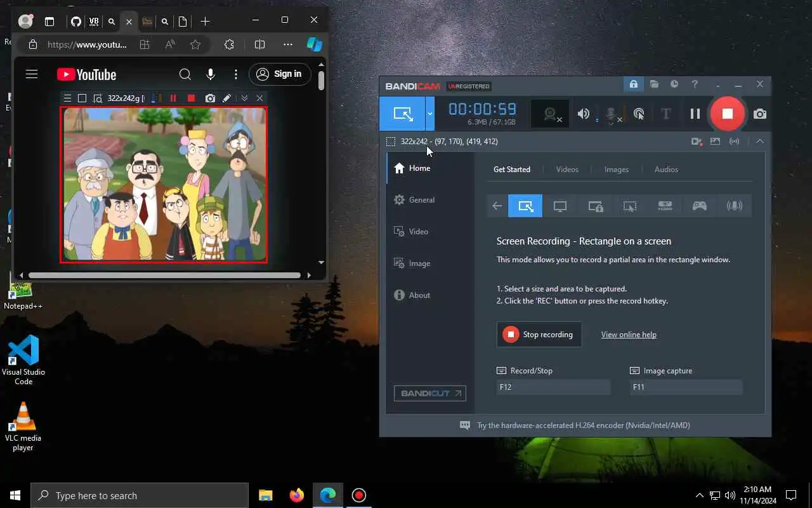
Task: Click the YouTube Sign in button
Action: tap(280, 74)
